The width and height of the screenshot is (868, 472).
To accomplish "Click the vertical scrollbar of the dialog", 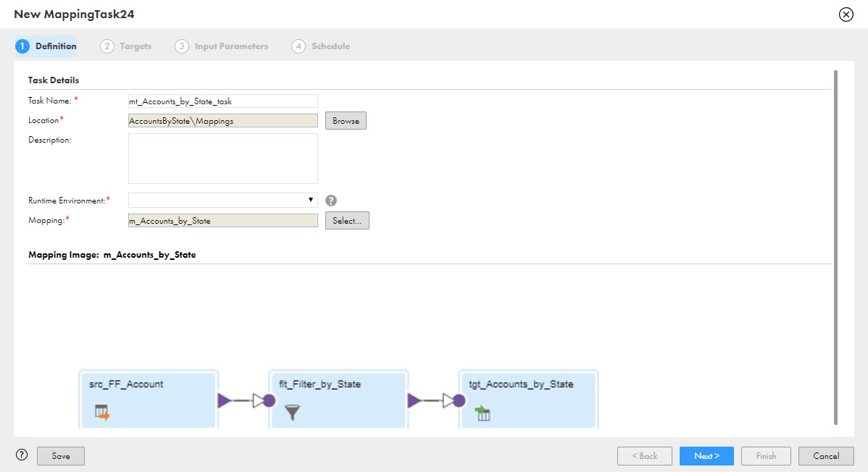I will (835, 248).
